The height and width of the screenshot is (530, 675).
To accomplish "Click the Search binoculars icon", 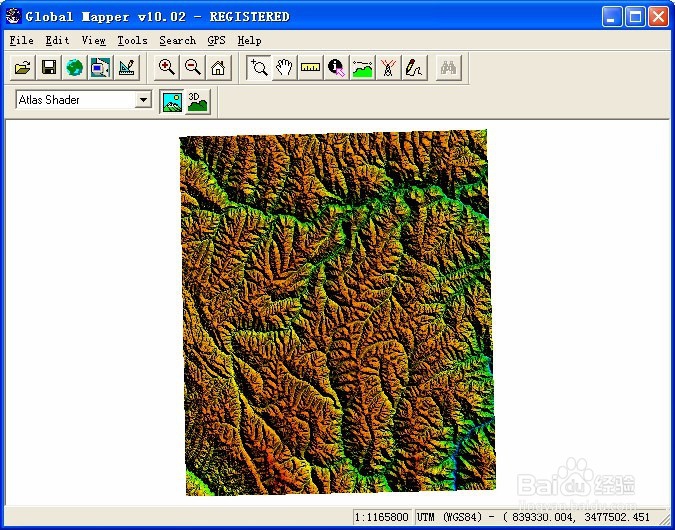I will [x=448, y=68].
